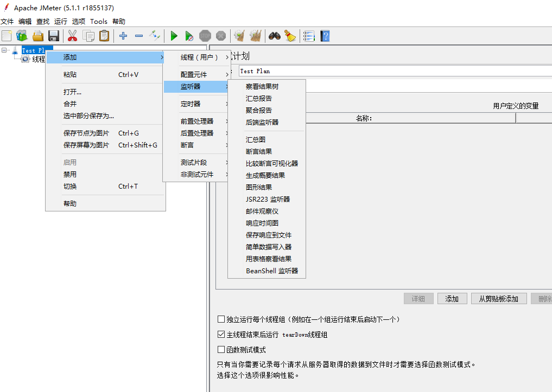
Task: Select 聚合报告 listener
Action: pyautogui.click(x=267, y=111)
